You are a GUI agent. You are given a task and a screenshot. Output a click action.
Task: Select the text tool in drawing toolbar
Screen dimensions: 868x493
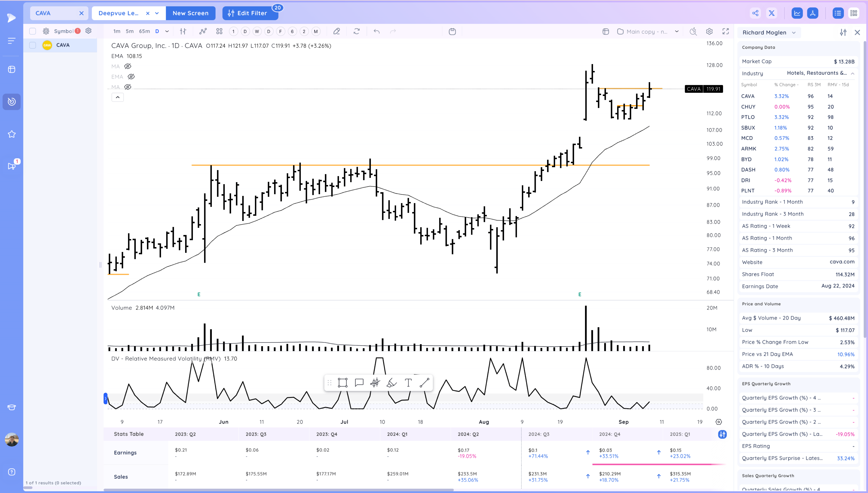pyautogui.click(x=408, y=383)
